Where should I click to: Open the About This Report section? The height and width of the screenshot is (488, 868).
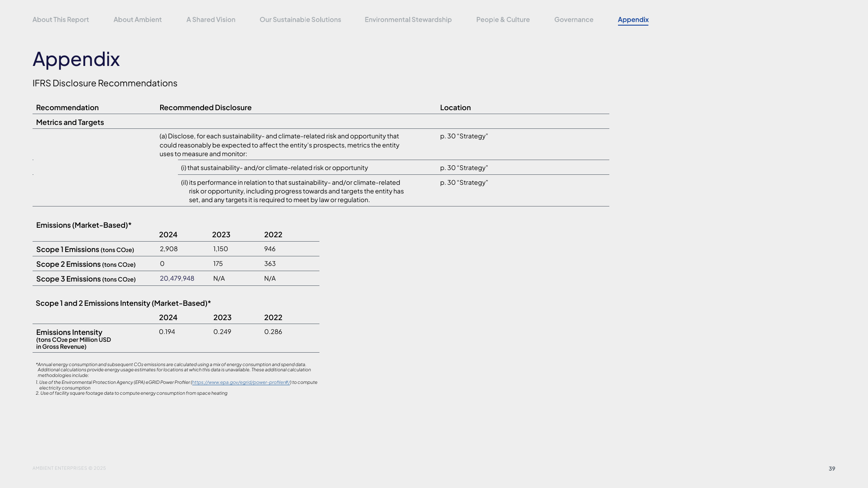[x=60, y=20]
